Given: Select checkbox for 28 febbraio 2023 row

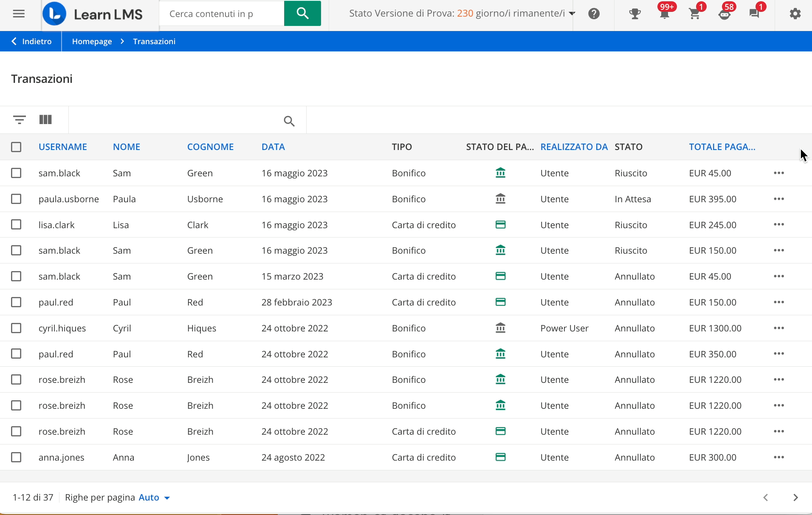Looking at the screenshot, I should coord(16,302).
